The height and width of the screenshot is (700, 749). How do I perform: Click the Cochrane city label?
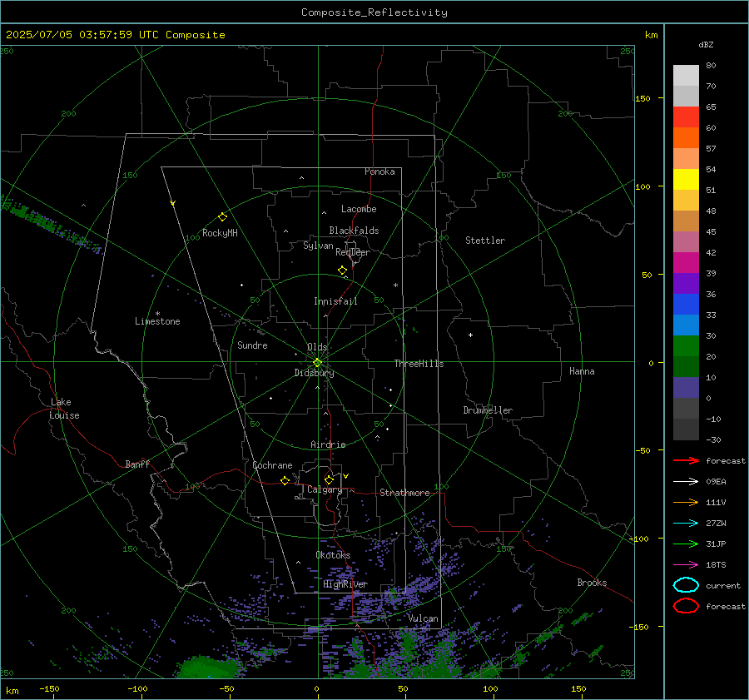coord(272,465)
